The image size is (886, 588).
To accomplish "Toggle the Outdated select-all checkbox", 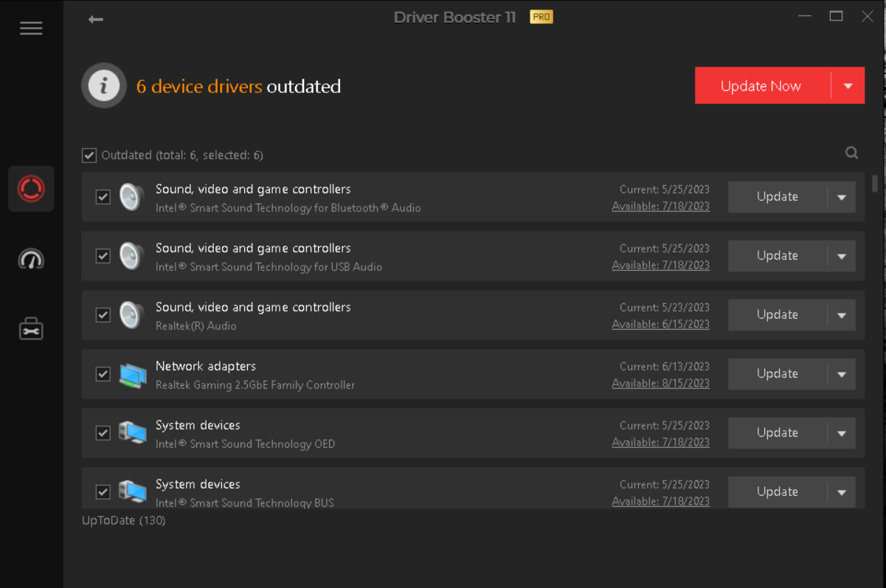I will pyautogui.click(x=89, y=155).
